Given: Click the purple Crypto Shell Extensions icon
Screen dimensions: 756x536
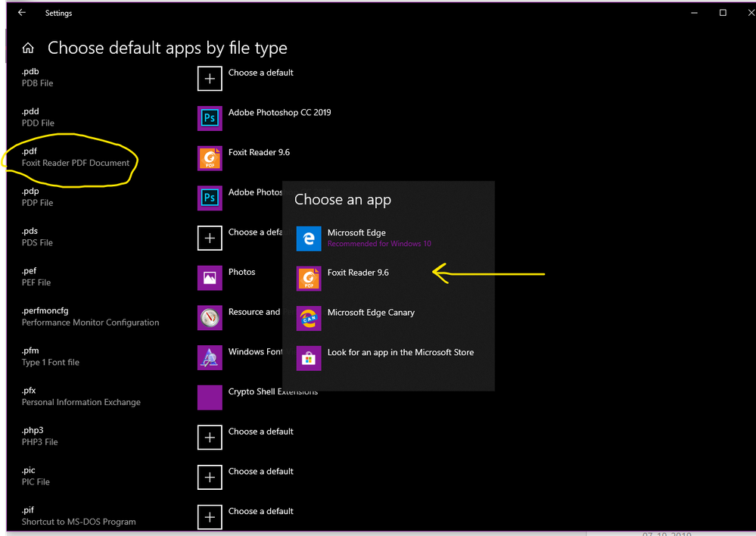Looking at the screenshot, I should point(210,397).
